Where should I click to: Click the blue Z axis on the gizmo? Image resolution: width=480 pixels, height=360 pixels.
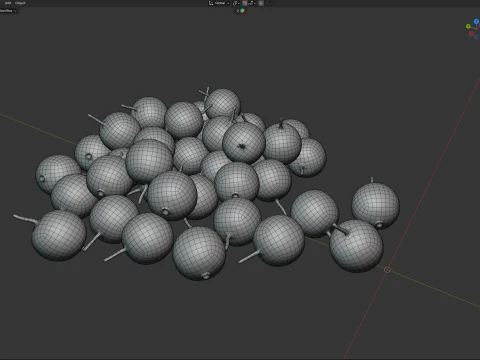click(x=476, y=22)
